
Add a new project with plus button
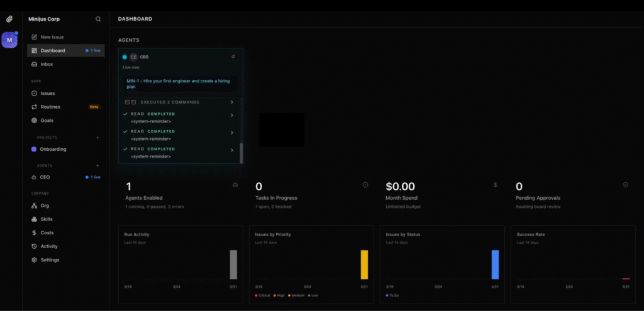click(97, 137)
